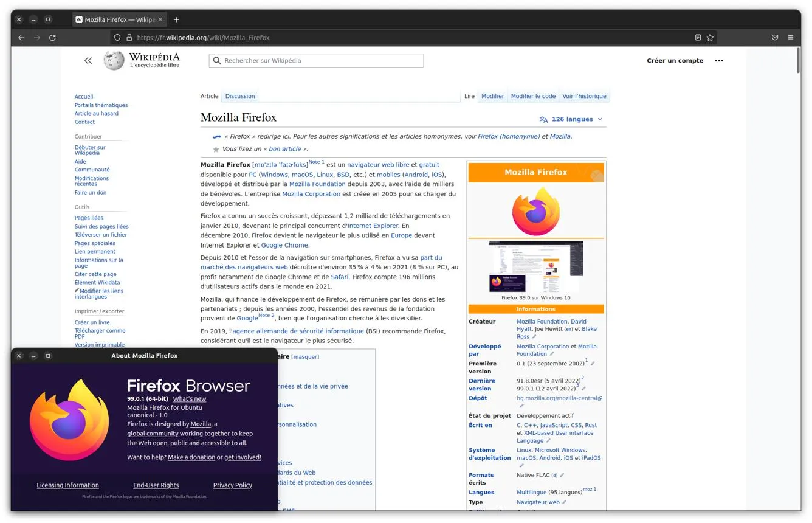Click the tracking protection shield icon
This screenshot has height=523, width=812.
(x=117, y=38)
